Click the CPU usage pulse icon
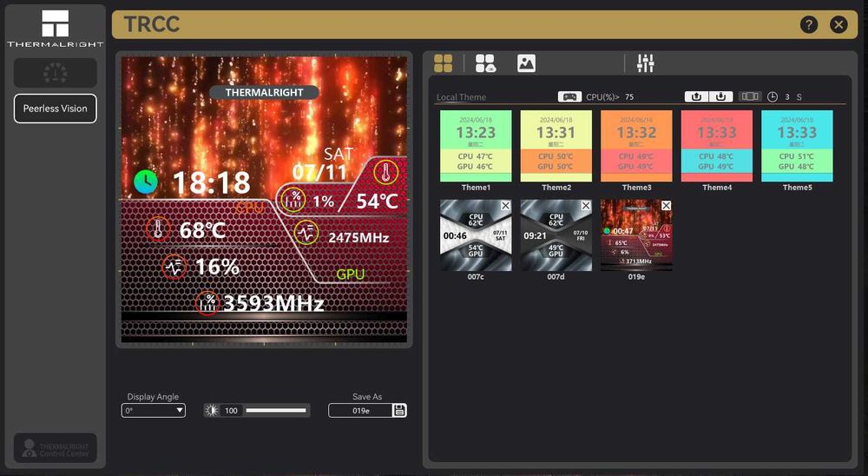 174,268
